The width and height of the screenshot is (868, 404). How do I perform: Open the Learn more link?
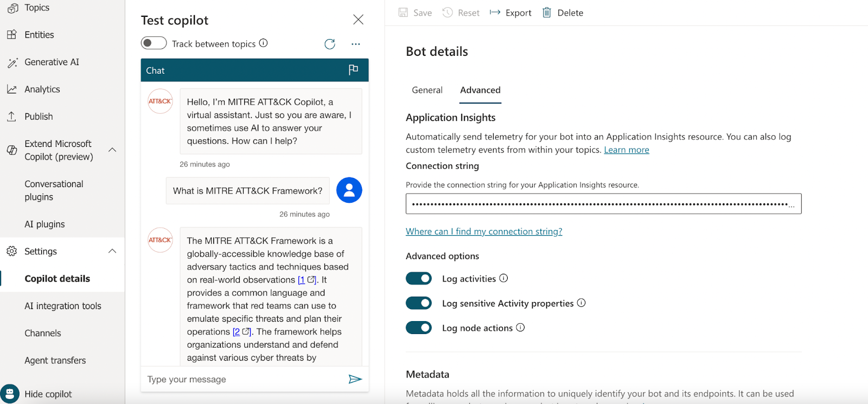tap(627, 150)
